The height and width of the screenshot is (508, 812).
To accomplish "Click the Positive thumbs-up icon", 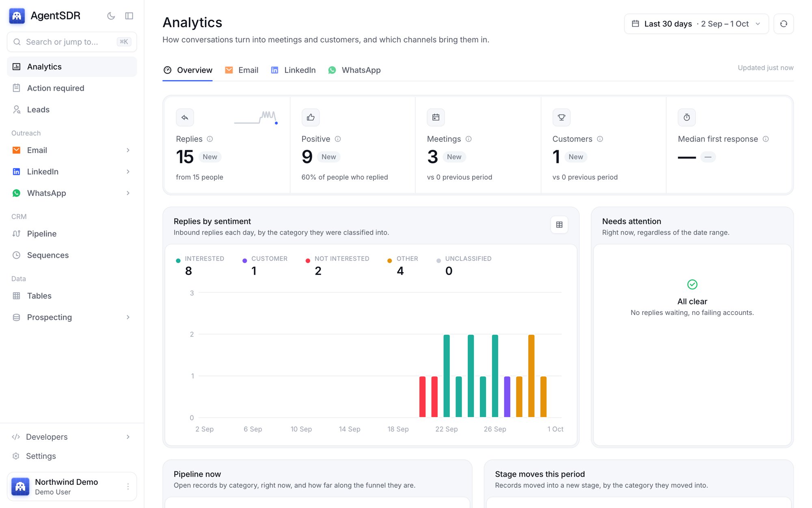I will pyautogui.click(x=311, y=117).
